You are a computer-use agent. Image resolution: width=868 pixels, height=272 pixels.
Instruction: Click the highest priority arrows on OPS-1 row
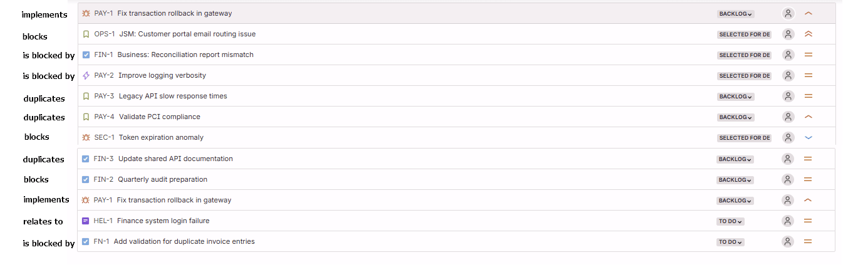(808, 34)
